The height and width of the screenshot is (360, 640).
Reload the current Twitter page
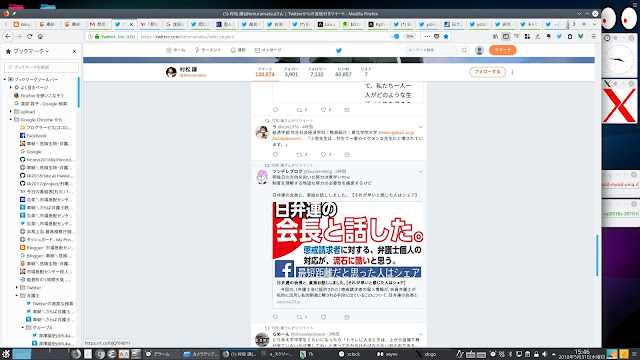click(29, 36)
